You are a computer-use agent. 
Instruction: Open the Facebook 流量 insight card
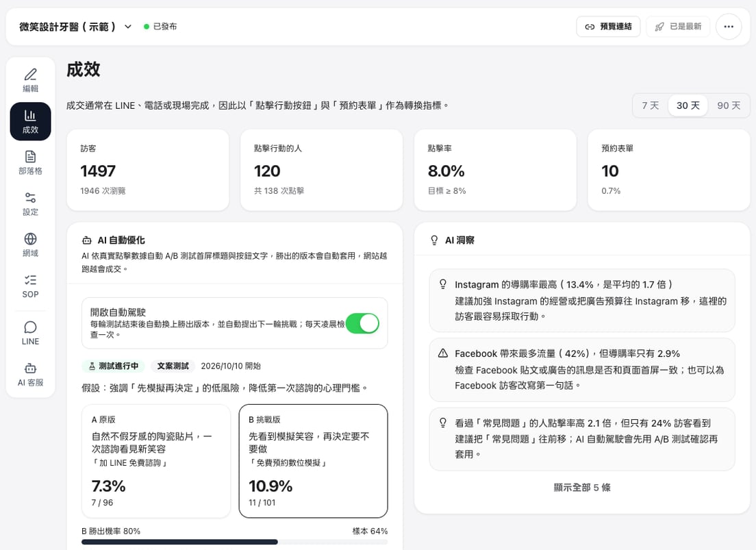(x=582, y=370)
